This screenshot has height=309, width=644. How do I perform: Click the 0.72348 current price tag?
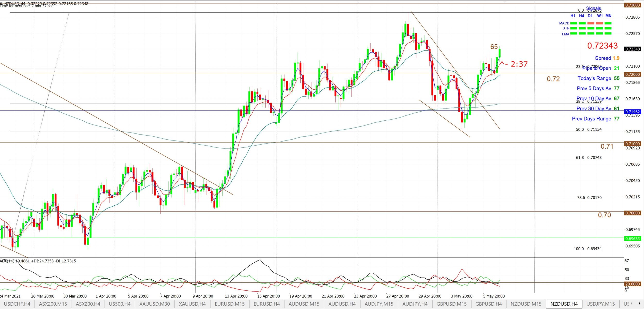click(x=633, y=49)
